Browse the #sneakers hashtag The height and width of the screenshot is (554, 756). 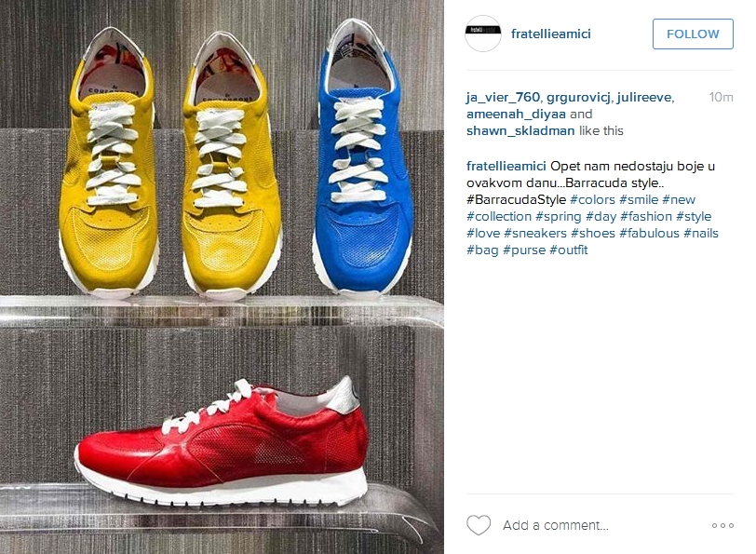tap(535, 234)
